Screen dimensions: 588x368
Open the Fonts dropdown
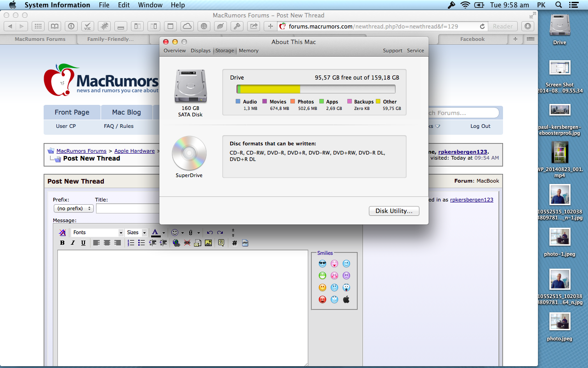[97, 233]
